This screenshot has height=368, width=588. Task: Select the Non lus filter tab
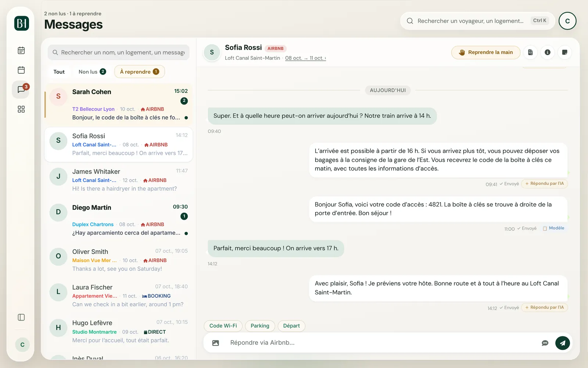(x=92, y=72)
